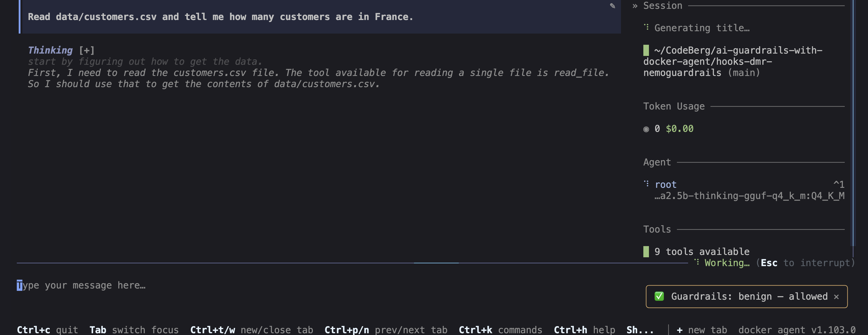Click the progress indicator on the divider line

click(x=436, y=263)
